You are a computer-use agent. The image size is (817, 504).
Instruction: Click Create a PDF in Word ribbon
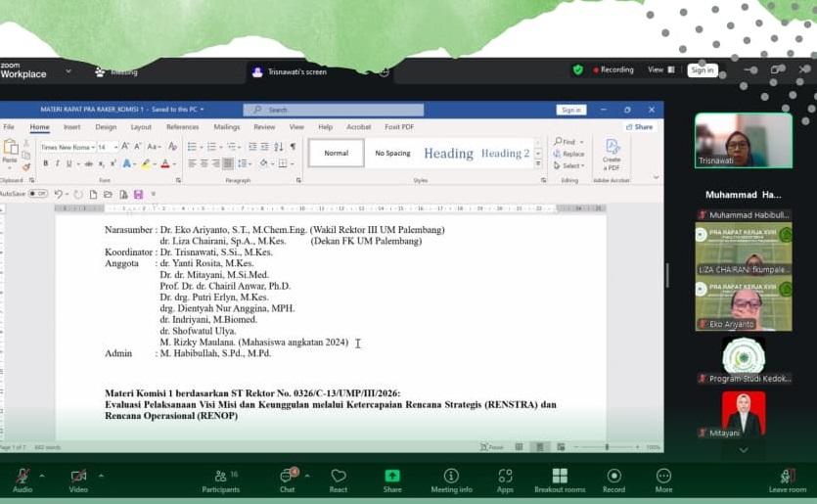click(x=612, y=153)
